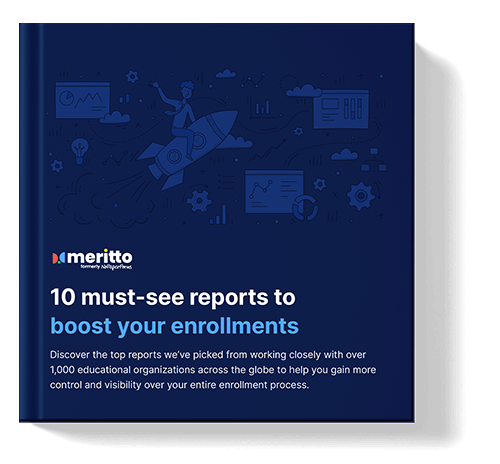Click the blue text "boost your enrollments"

coord(174,326)
